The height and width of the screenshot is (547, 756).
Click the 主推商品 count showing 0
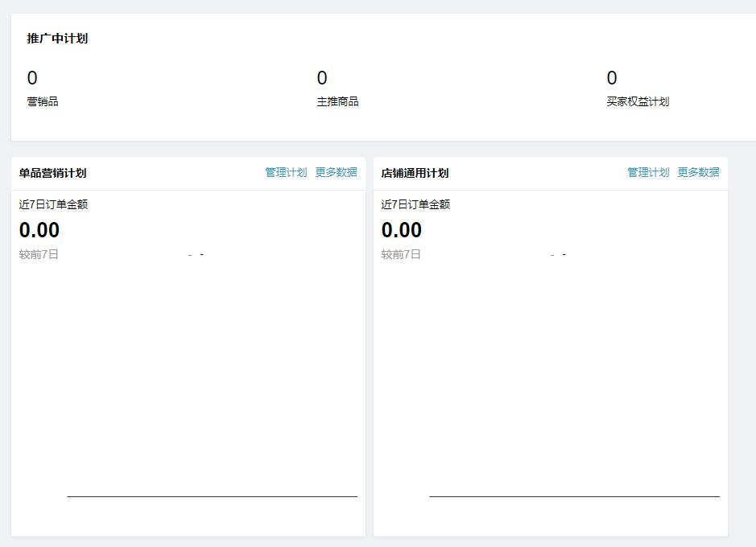(322, 78)
